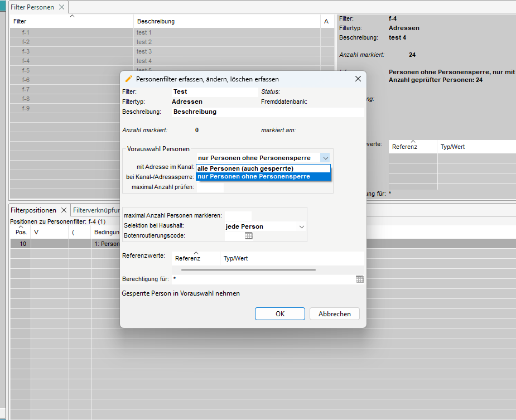
Task: Close the Filterpositionen tab
Action: (x=64, y=210)
